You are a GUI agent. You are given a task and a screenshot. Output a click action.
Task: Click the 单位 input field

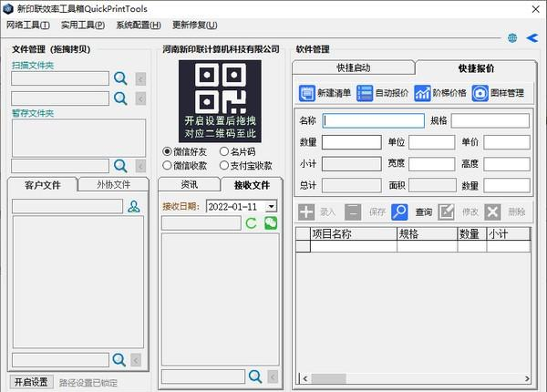coord(432,142)
